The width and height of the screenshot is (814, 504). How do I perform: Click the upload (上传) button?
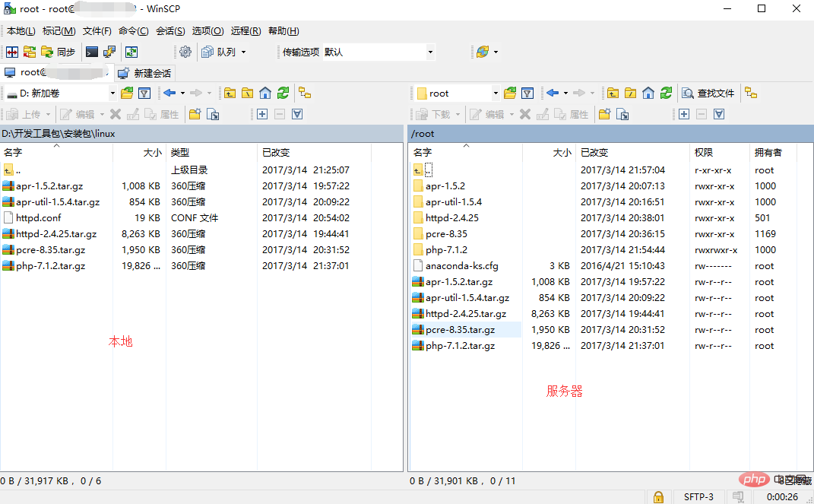pyautogui.click(x=24, y=114)
